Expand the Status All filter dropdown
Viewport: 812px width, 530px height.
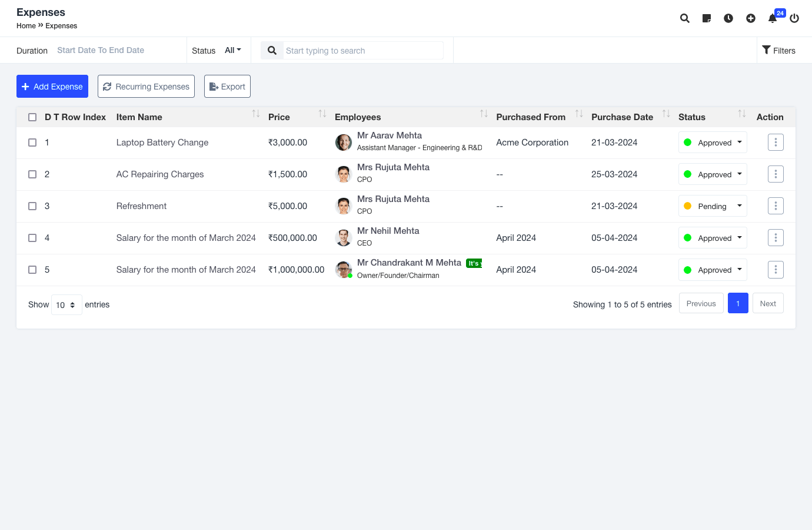pyautogui.click(x=233, y=51)
